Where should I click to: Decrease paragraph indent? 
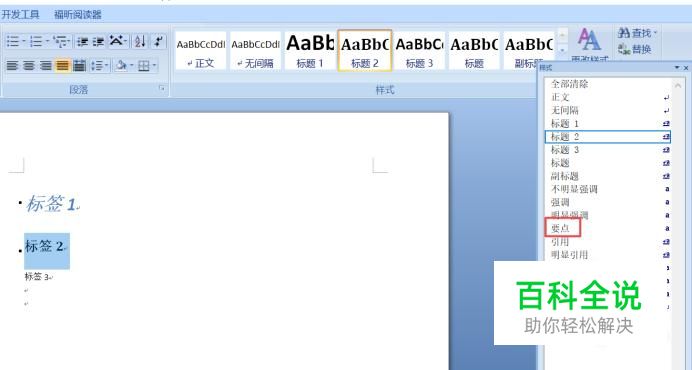(x=82, y=42)
